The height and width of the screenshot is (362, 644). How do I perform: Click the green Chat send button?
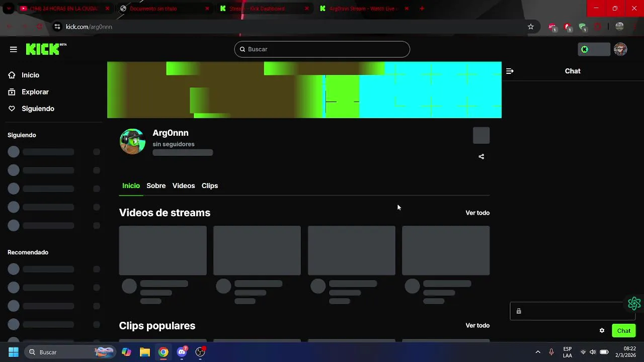point(624,330)
